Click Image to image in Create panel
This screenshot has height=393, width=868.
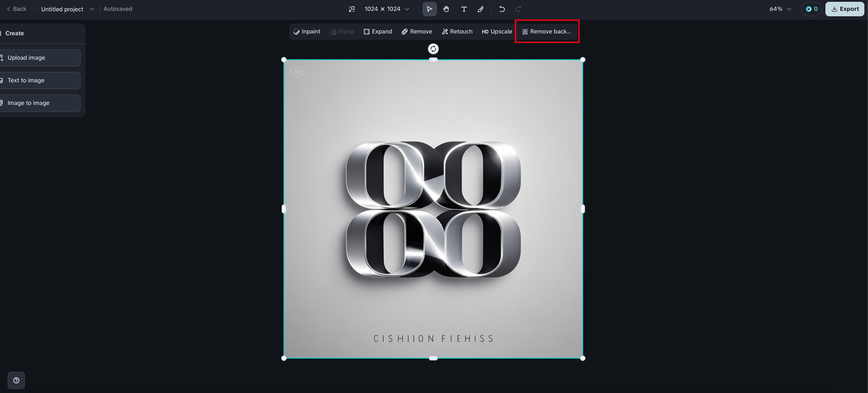coord(40,103)
